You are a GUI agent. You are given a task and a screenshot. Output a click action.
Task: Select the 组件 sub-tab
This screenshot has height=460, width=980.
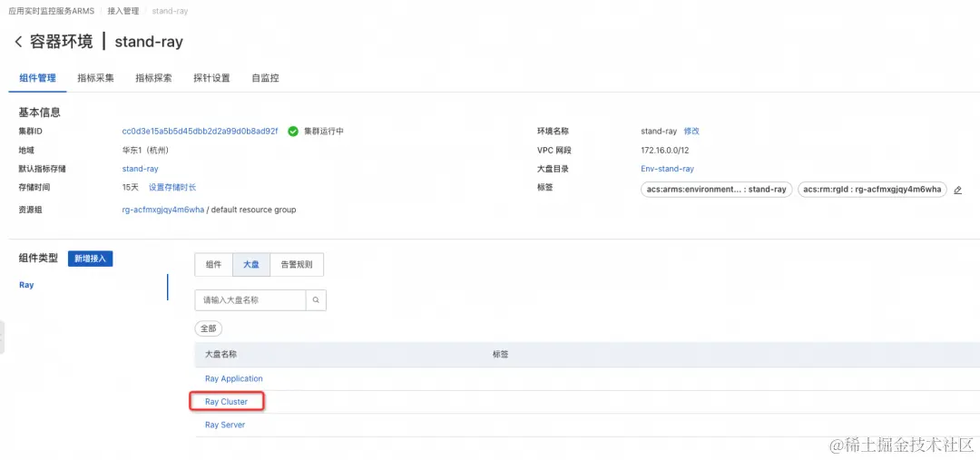click(214, 264)
